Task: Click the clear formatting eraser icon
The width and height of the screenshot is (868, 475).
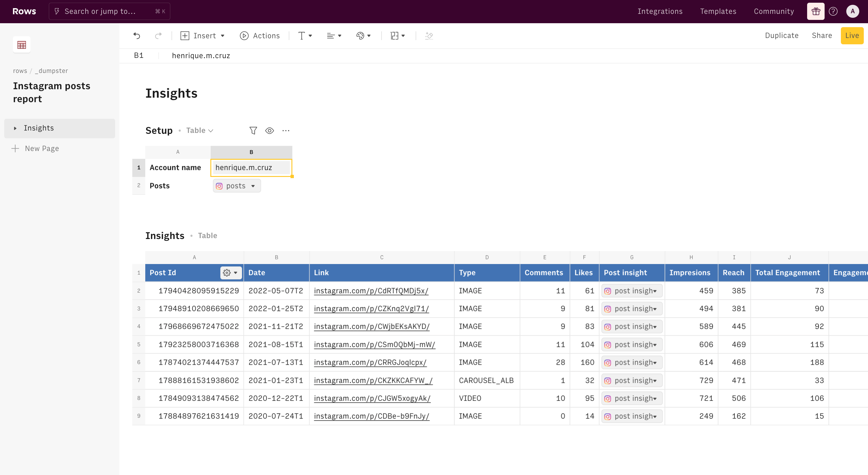Action: (429, 36)
